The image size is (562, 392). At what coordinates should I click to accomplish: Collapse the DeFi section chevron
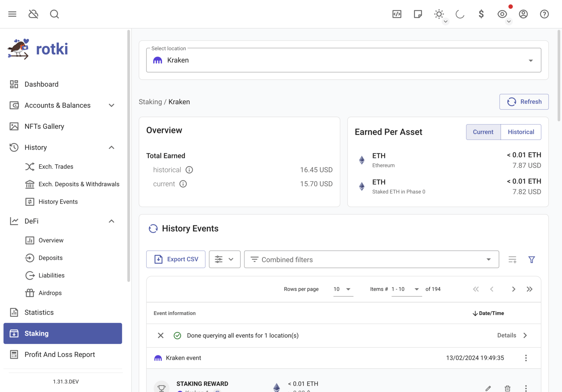pyautogui.click(x=111, y=221)
